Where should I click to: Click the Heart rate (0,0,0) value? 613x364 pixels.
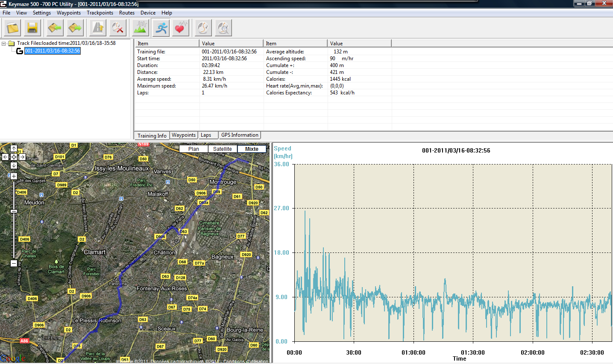click(x=337, y=86)
